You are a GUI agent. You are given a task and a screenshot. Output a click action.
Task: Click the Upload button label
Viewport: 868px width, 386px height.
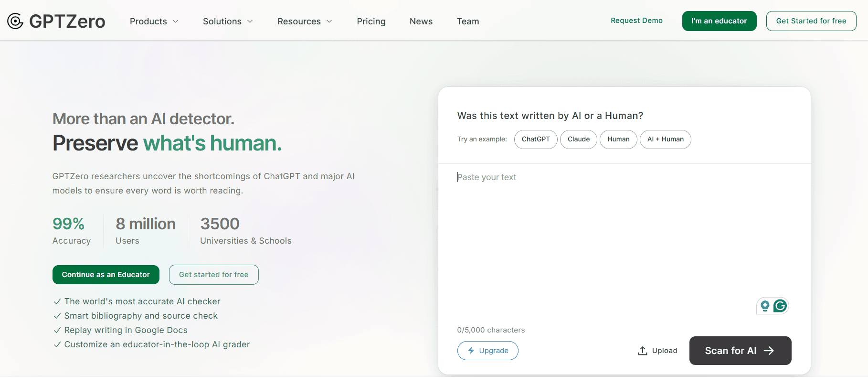665,351
